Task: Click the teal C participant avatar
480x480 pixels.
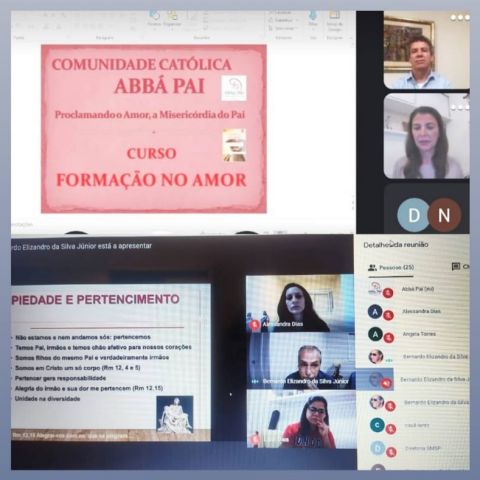Action: tap(377, 425)
